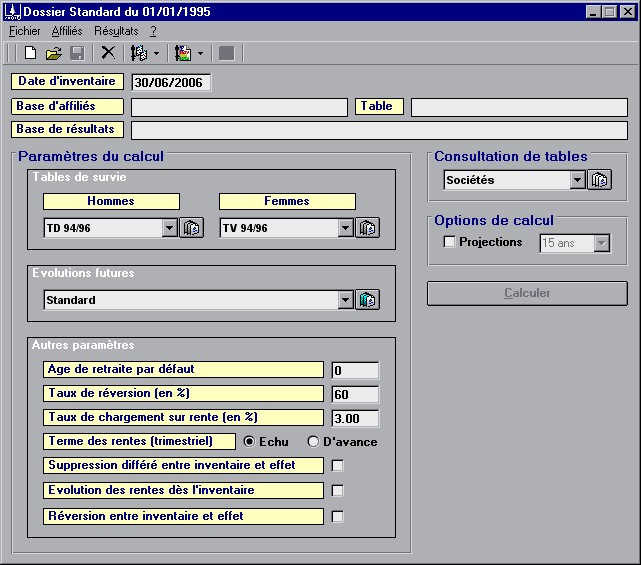Click the Calculer button
This screenshot has width=641, height=565.
527,293
